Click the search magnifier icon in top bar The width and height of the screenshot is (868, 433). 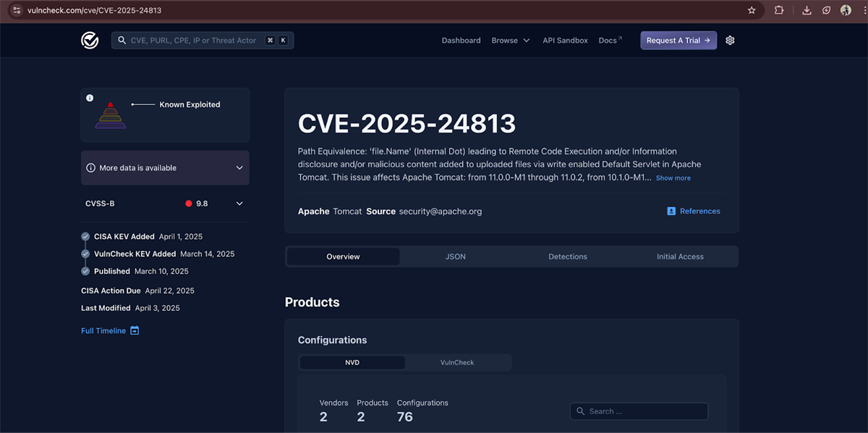click(122, 41)
